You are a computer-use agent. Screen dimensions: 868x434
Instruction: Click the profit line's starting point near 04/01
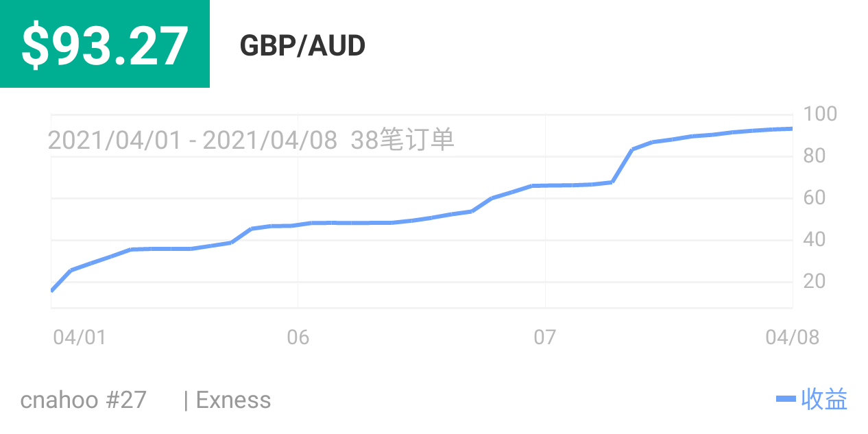click(x=53, y=290)
